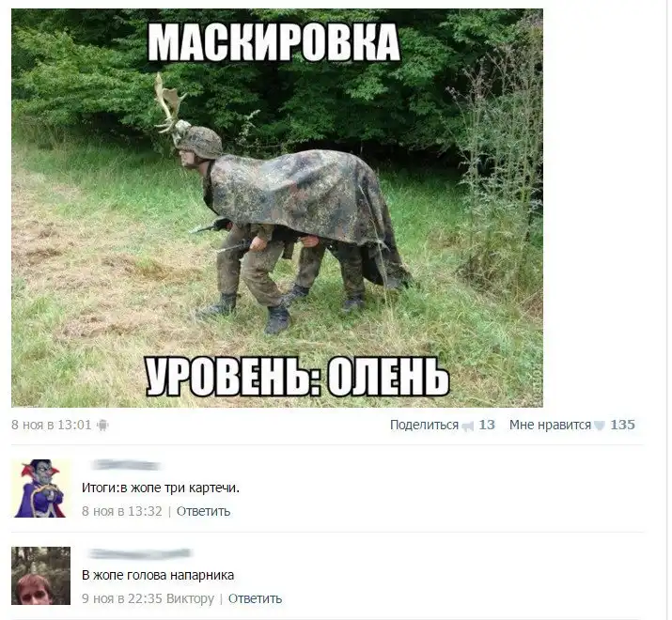672x620 pixels.
Task: Click the comment text Итоги:в жопе три картечи
Action: click(x=161, y=488)
